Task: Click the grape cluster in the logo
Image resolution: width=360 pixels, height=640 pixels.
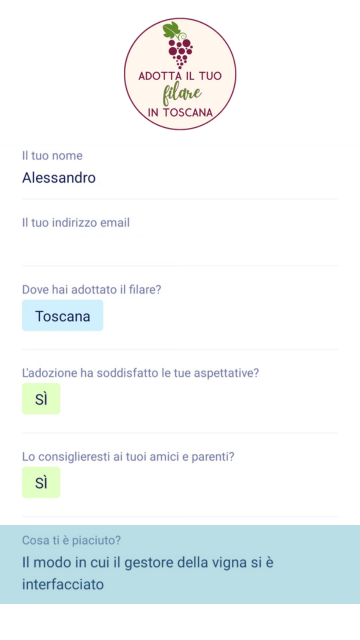Action: pos(180,53)
